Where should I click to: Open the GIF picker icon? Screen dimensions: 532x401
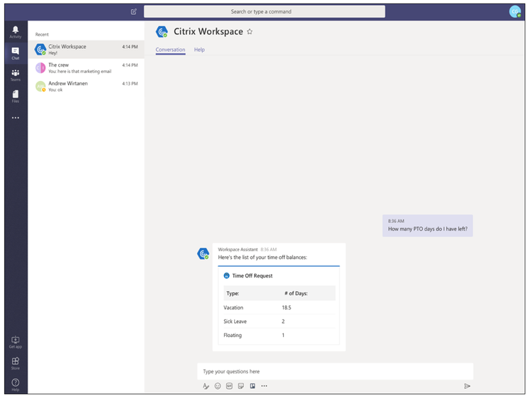tap(229, 386)
